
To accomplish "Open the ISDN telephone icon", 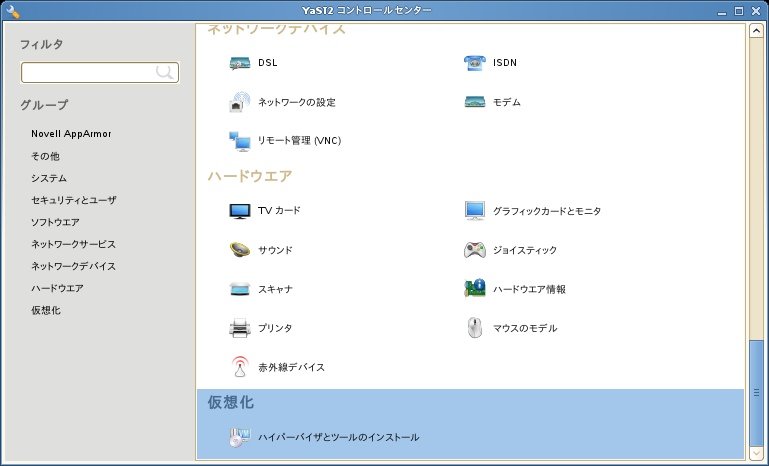I will click(x=475, y=63).
